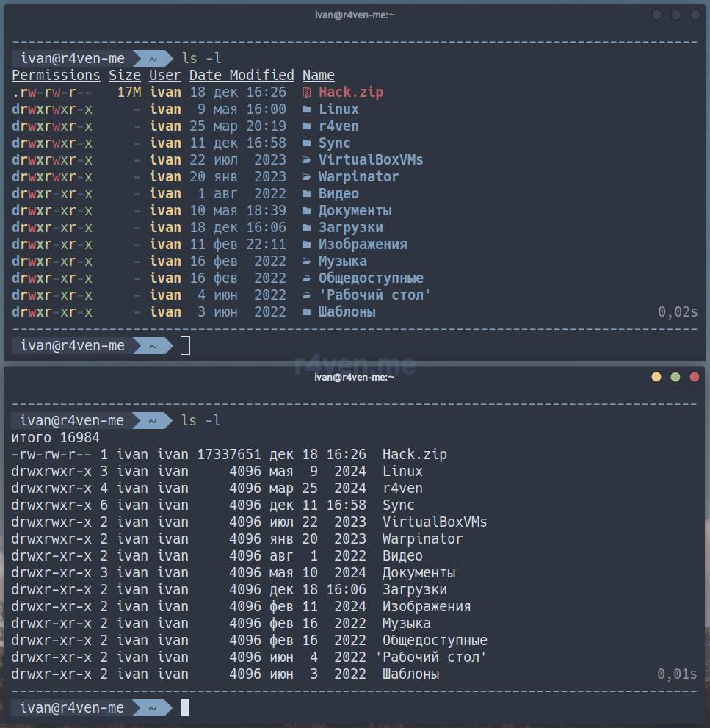Click the upper terminal's title bar text
This screenshot has width=710, height=728.
tap(355, 15)
